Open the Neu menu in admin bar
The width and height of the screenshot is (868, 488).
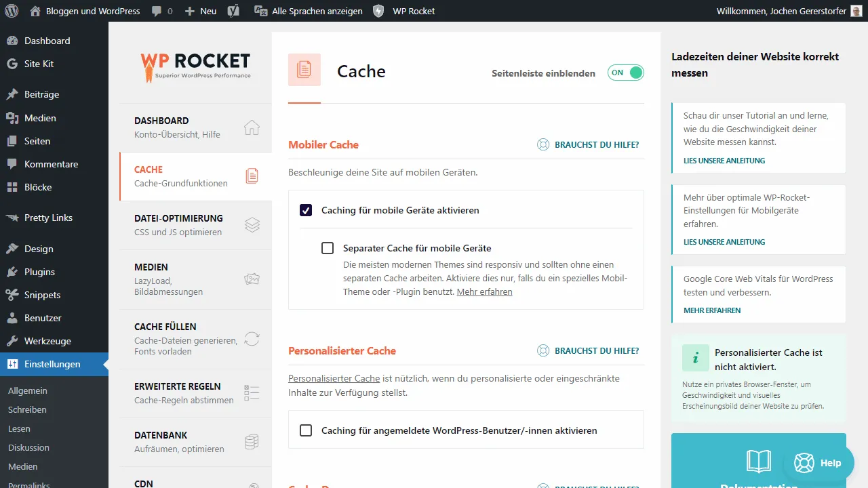click(x=201, y=11)
